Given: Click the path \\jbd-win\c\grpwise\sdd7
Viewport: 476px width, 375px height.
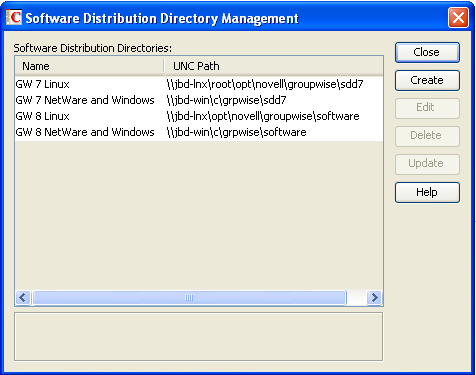Looking at the screenshot, I should (x=227, y=100).
